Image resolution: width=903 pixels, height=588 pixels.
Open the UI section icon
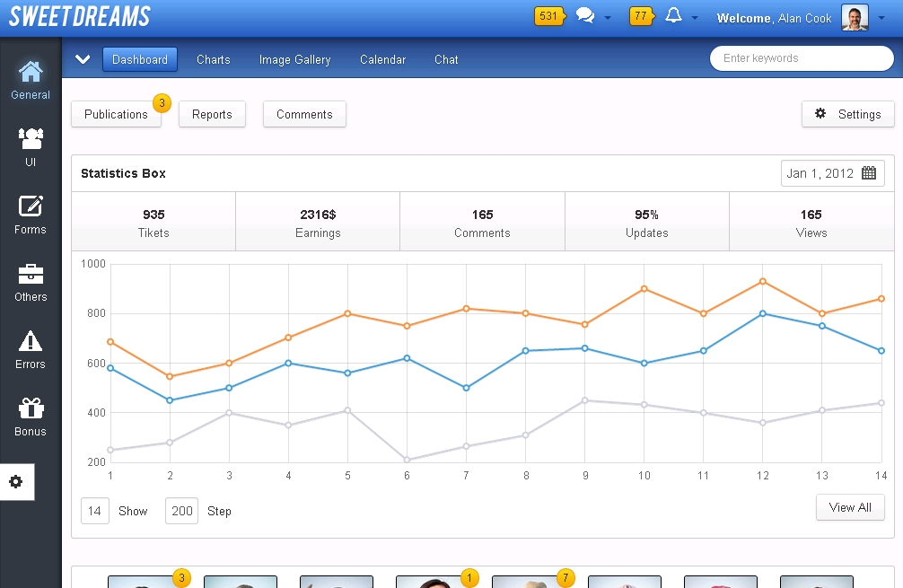[31, 139]
